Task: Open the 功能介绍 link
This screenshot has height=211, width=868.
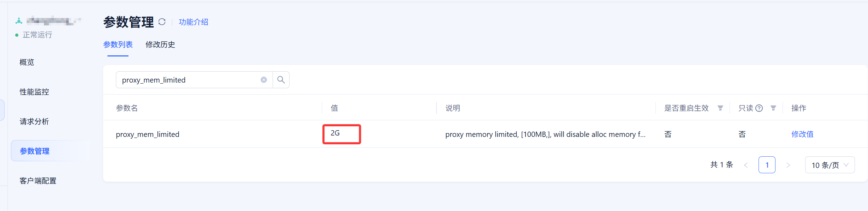Action: 194,22
